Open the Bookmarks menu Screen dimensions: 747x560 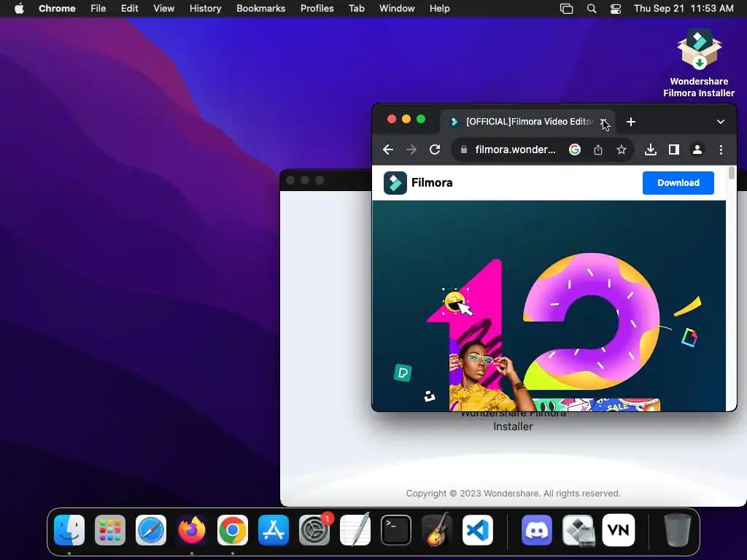[x=260, y=8]
